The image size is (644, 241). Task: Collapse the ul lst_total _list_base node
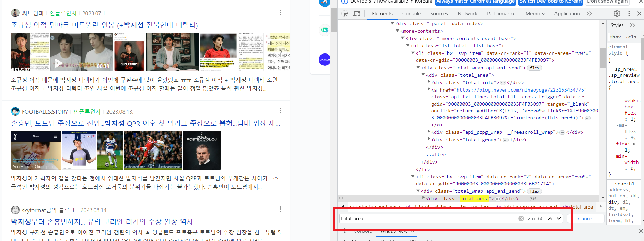coord(408,46)
